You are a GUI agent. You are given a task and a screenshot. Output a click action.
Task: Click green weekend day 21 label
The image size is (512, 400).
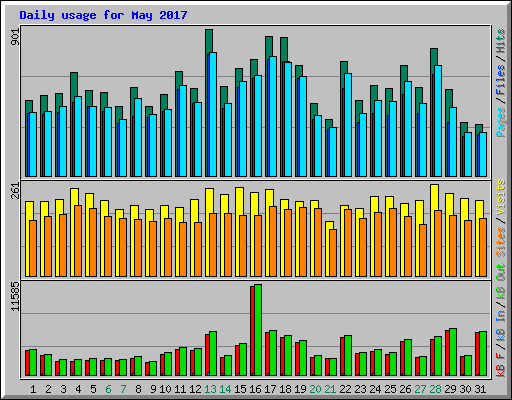330,389
